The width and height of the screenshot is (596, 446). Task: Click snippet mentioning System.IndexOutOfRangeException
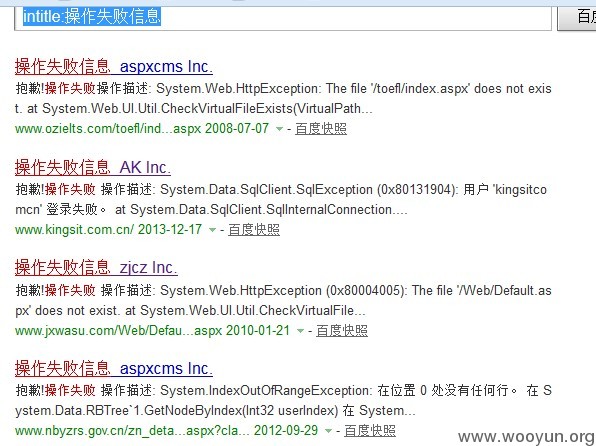point(283,401)
